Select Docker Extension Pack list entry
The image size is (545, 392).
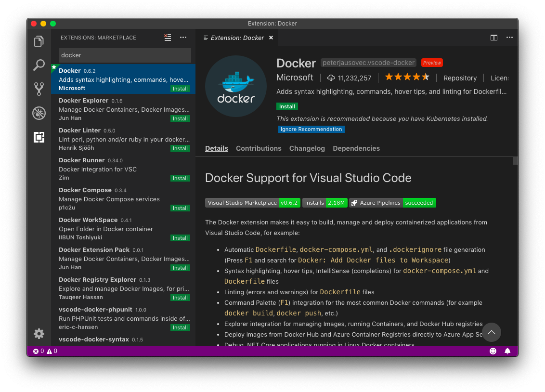tap(123, 259)
